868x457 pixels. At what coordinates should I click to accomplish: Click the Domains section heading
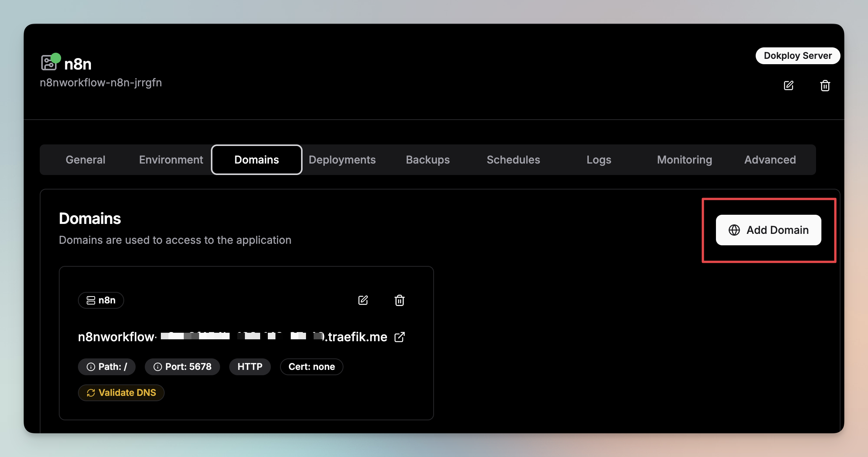tap(90, 219)
